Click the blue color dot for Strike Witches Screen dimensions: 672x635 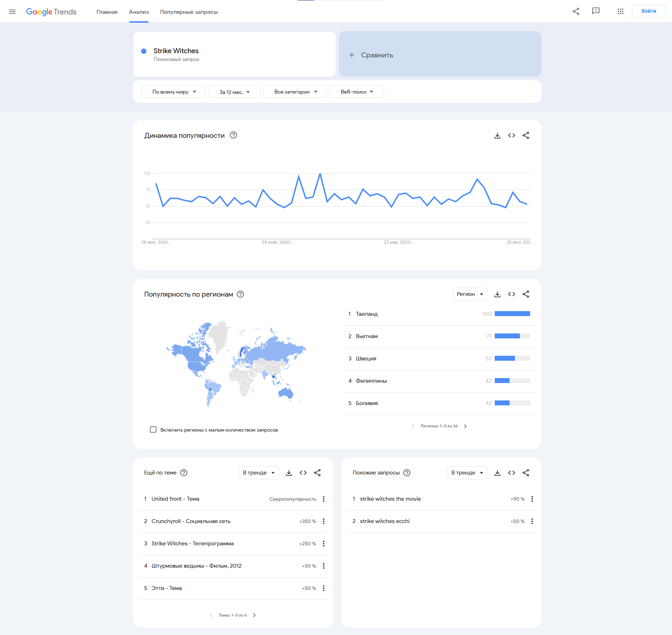[x=144, y=51]
